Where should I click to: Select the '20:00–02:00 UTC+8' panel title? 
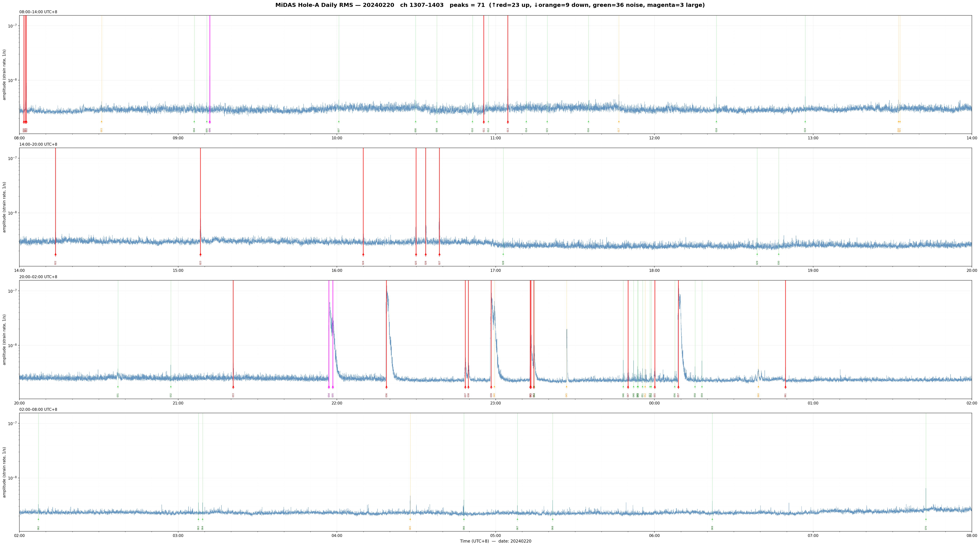tap(38, 277)
